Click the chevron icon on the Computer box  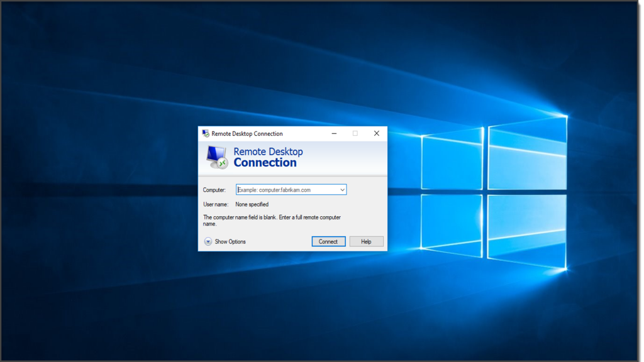343,189
